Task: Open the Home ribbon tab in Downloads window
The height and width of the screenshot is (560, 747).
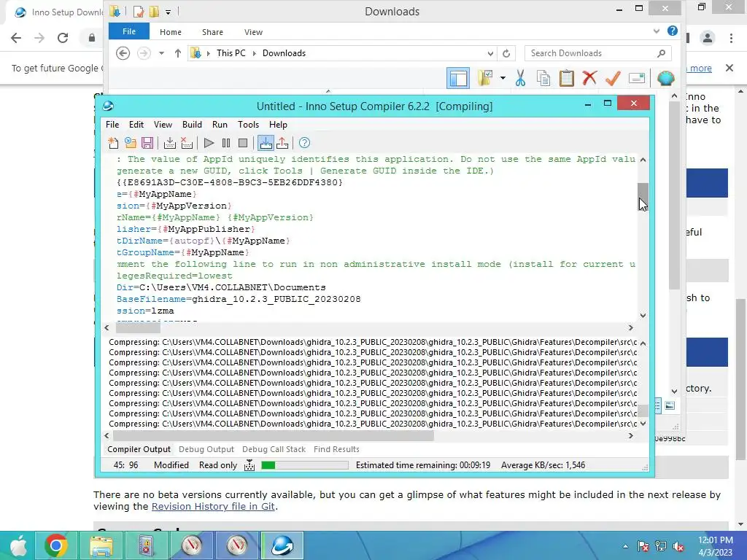Action: pos(171,32)
